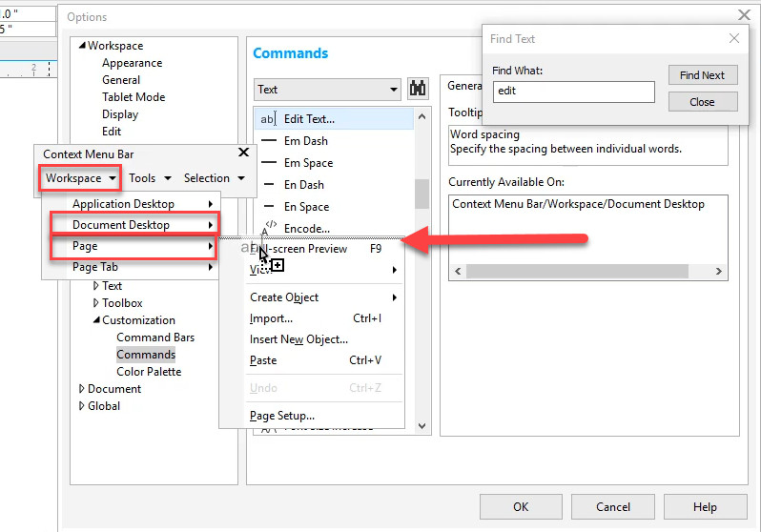Choose Full-screen Preview menu item
Screen dimensions: 761x532
(x=312, y=249)
